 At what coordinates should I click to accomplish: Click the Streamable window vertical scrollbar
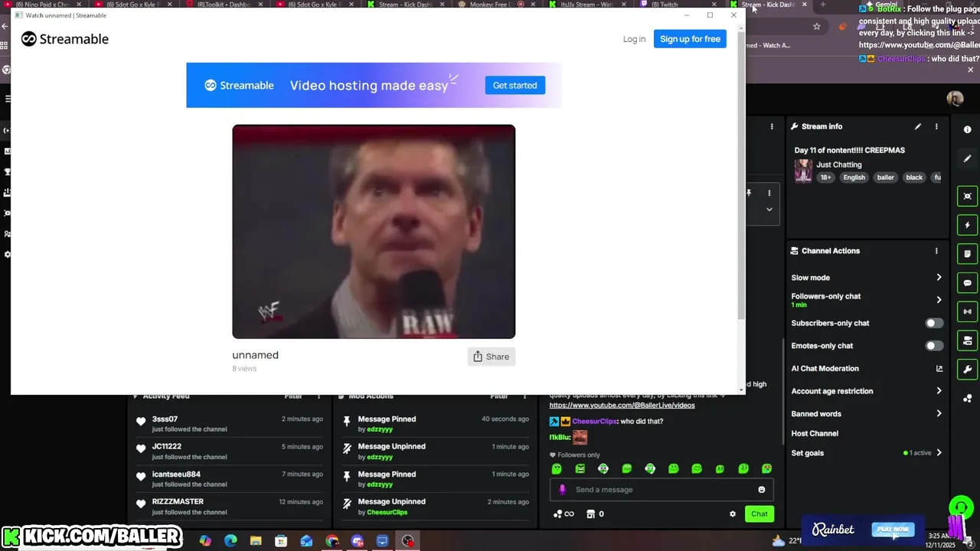click(x=740, y=176)
